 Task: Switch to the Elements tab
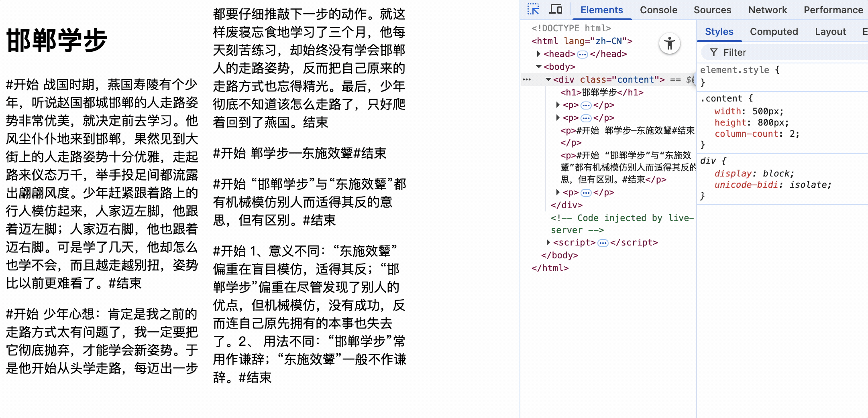tap(601, 10)
